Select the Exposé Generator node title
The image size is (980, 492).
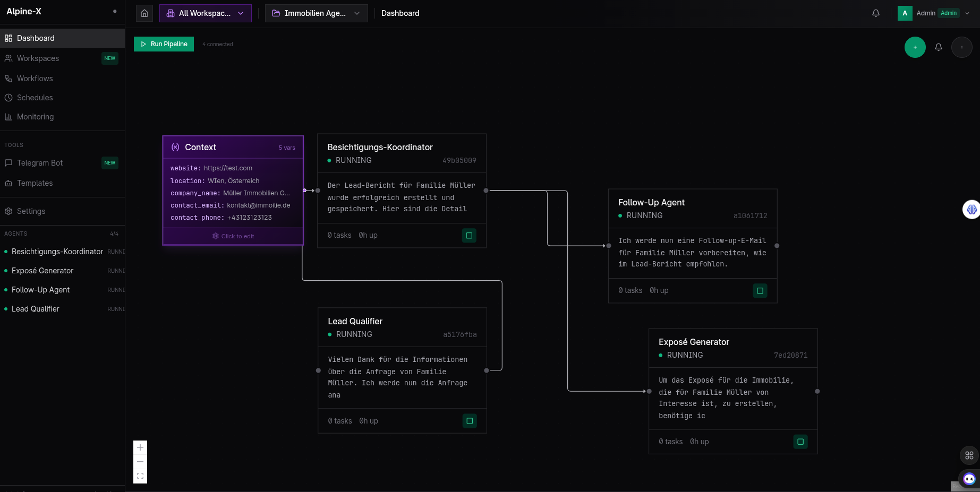[694, 342]
